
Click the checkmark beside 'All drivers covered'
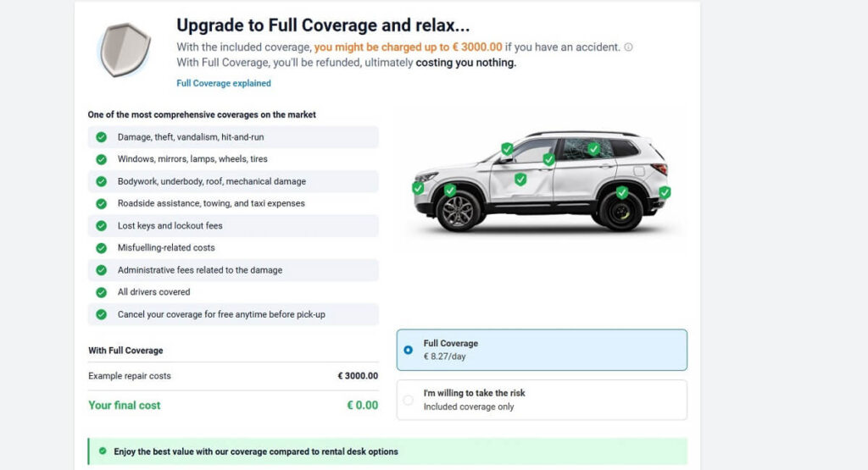click(x=101, y=292)
